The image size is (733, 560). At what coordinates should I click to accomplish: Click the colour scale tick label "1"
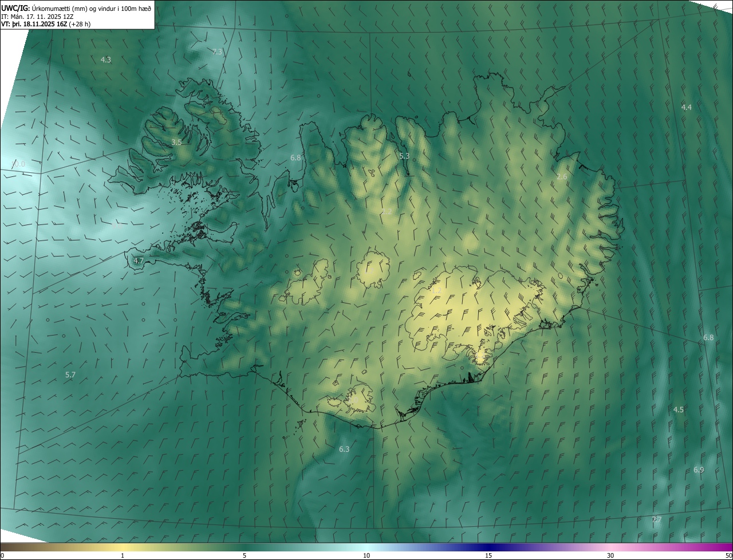(123, 555)
